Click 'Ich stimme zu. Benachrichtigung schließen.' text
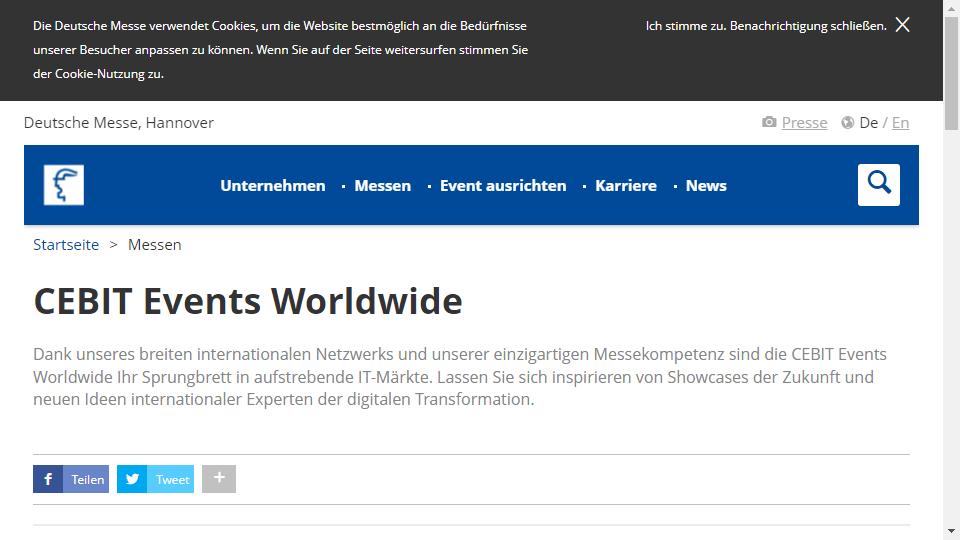The width and height of the screenshot is (960, 540). pos(766,26)
